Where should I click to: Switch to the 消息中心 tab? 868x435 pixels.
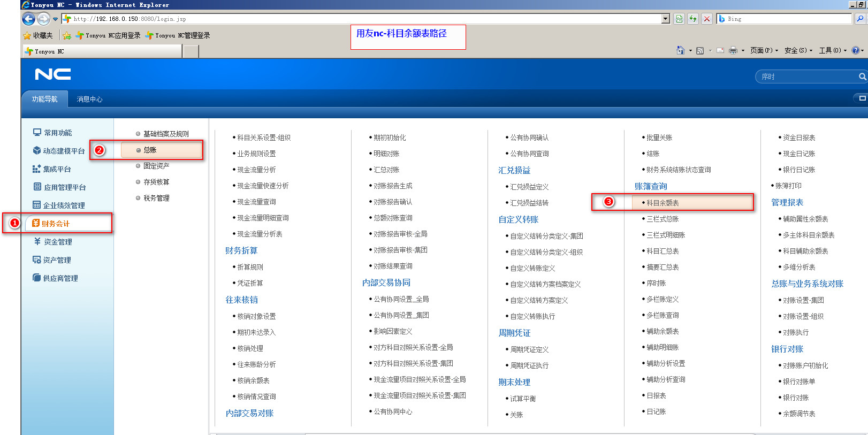click(89, 99)
